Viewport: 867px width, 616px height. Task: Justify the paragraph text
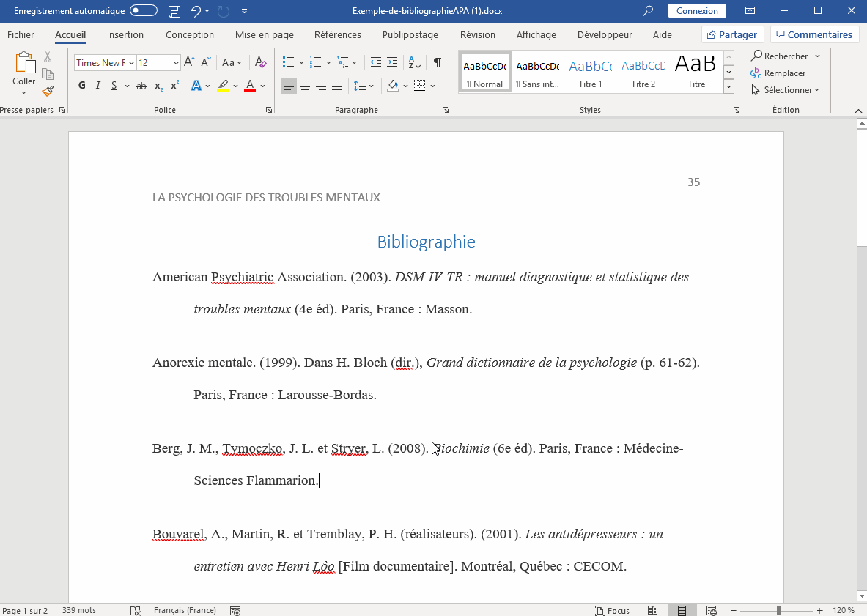pos(336,86)
